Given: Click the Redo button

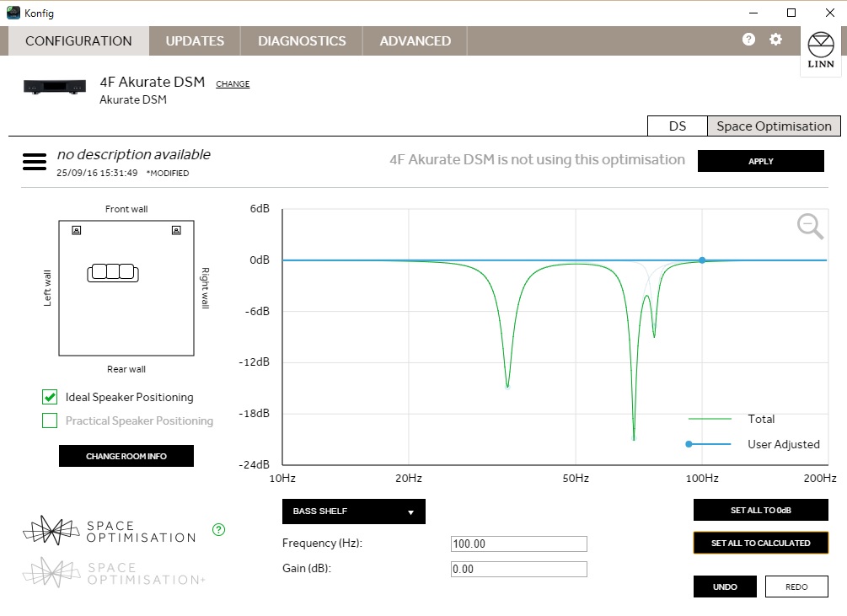Looking at the screenshot, I should (x=796, y=587).
